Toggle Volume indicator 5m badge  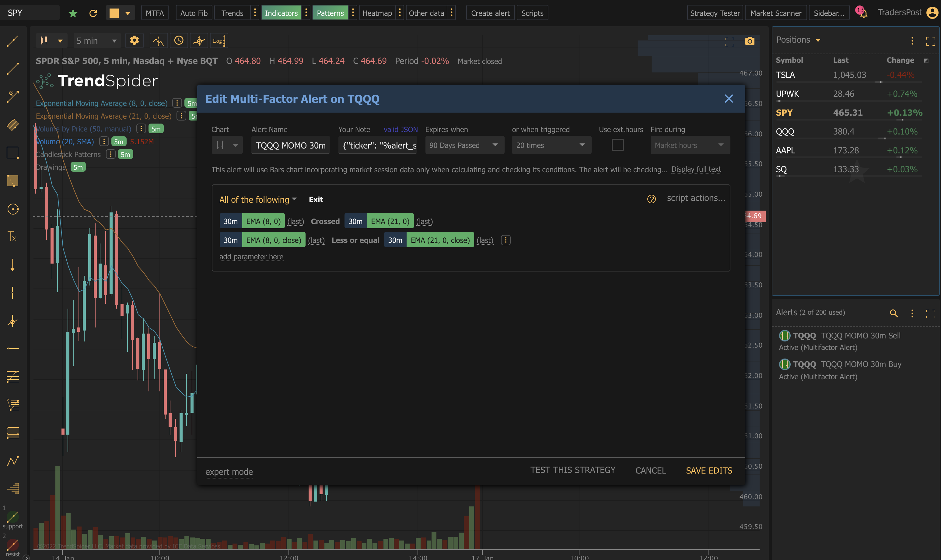119,142
